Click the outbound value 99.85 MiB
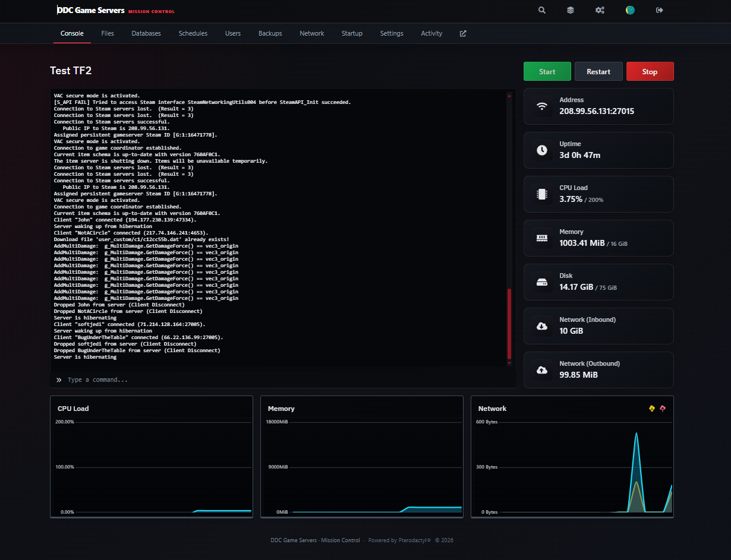This screenshot has height=560, width=731. tap(578, 375)
